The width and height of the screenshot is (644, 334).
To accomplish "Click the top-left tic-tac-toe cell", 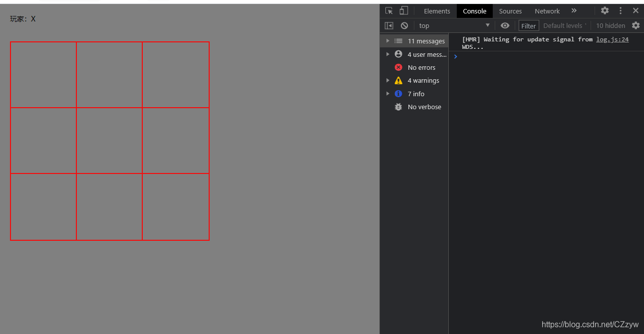I will (43, 75).
